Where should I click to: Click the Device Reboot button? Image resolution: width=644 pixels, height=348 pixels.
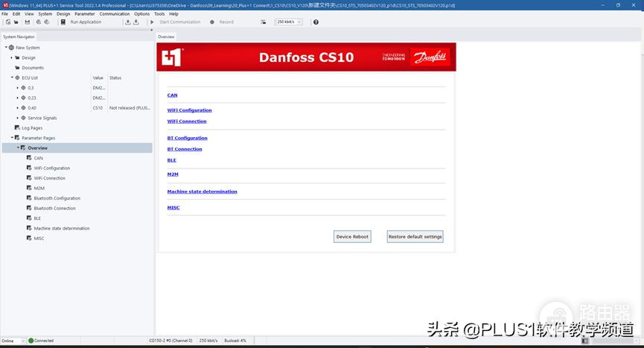pyautogui.click(x=352, y=237)
